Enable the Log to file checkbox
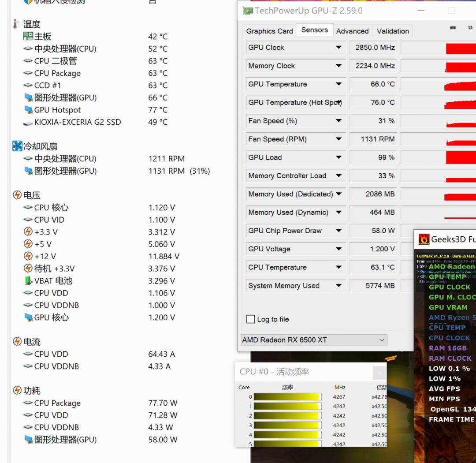This screenshot has height=463, width=476. [250, 319]
